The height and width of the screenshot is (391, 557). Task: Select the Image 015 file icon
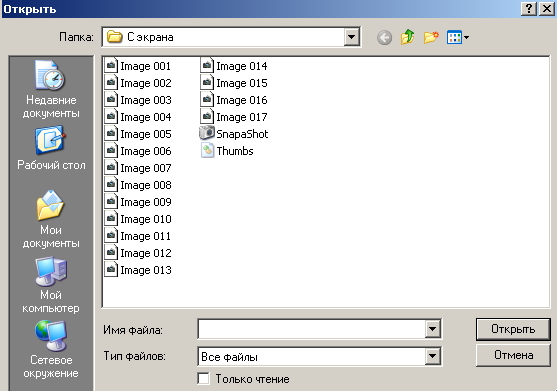click(x=207, y=83)
